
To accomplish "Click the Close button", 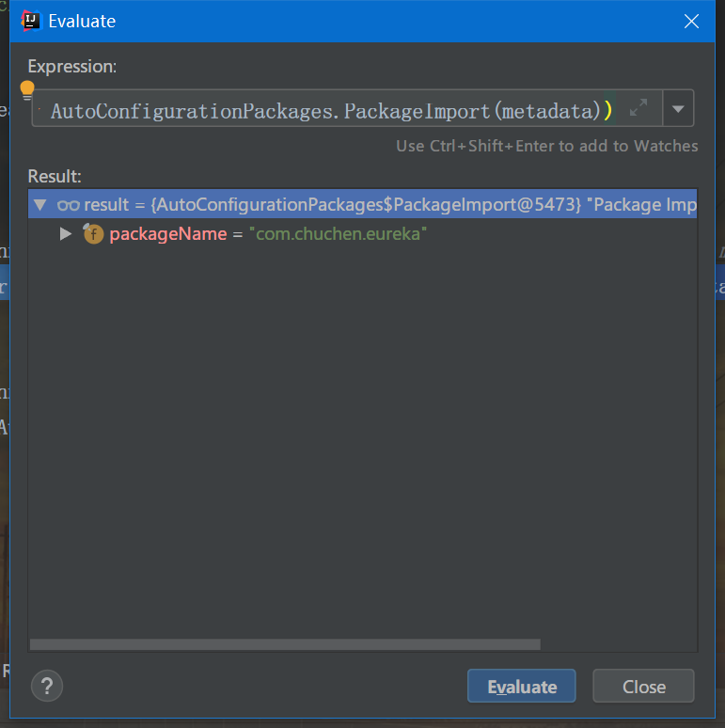I will 643,687.
